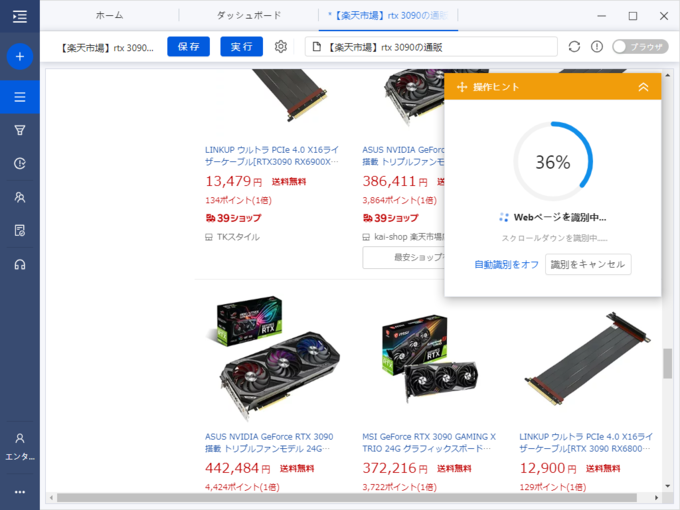The height and width of the screenshot is (510, 680).
Task: Open ASUS GeForce RTX 3090 442,484円 product link
Action: [269, 442]
